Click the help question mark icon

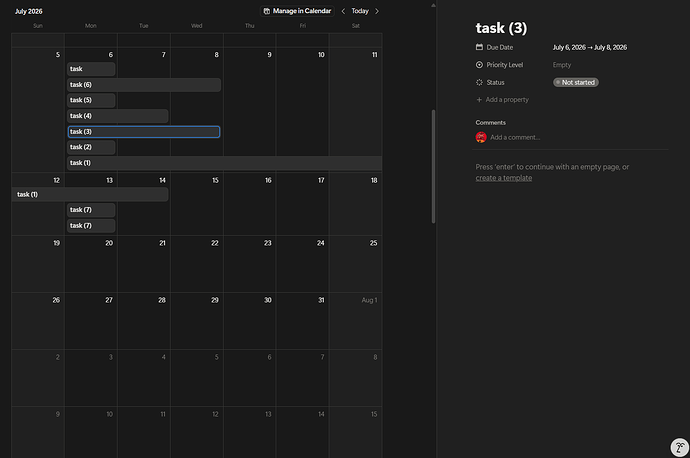(679, 447)
